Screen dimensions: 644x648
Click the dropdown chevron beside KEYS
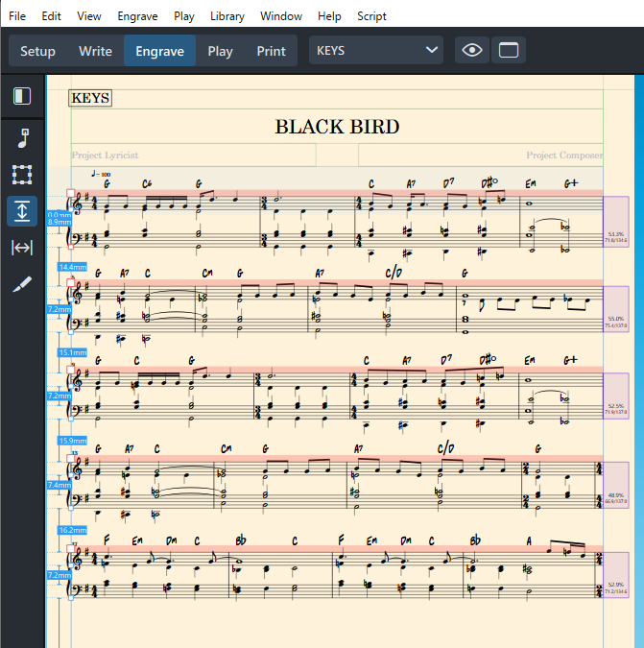tap(432, 50)
